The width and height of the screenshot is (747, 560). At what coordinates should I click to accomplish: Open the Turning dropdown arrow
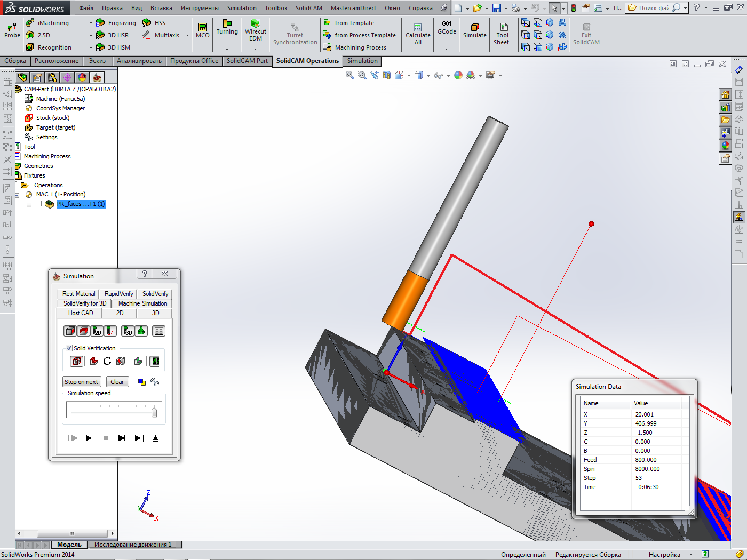click(x=227, y=49)
